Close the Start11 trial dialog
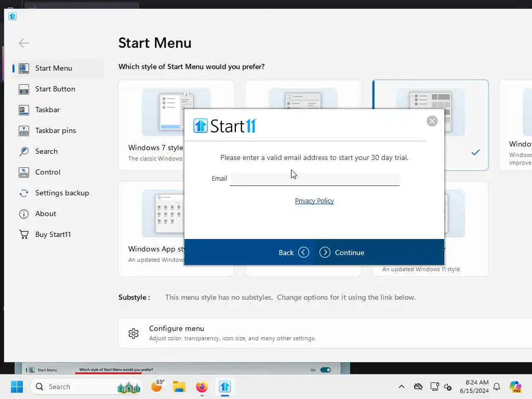This screenshot has height=399, width=532. pos(432,121)
